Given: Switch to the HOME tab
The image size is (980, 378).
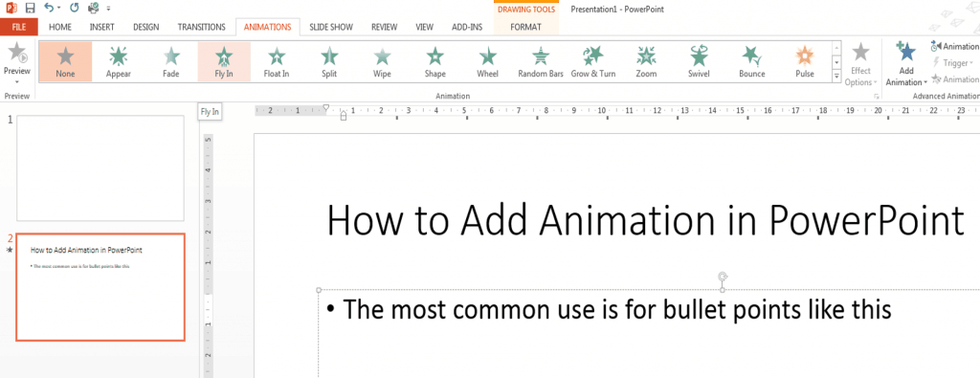Looking at the screenshot, I should tap(60, 27).
